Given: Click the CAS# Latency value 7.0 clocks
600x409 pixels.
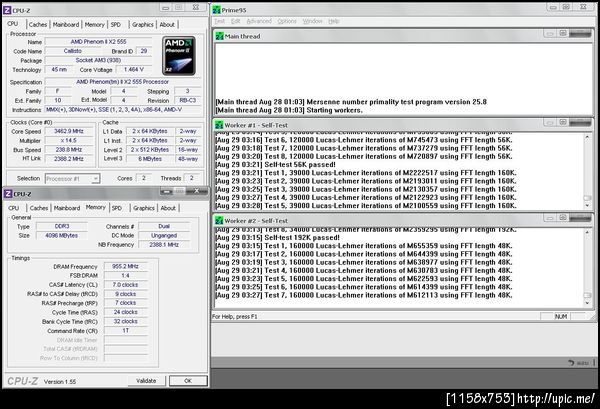Looking at the screenshot, I should [x=126, y=285].
